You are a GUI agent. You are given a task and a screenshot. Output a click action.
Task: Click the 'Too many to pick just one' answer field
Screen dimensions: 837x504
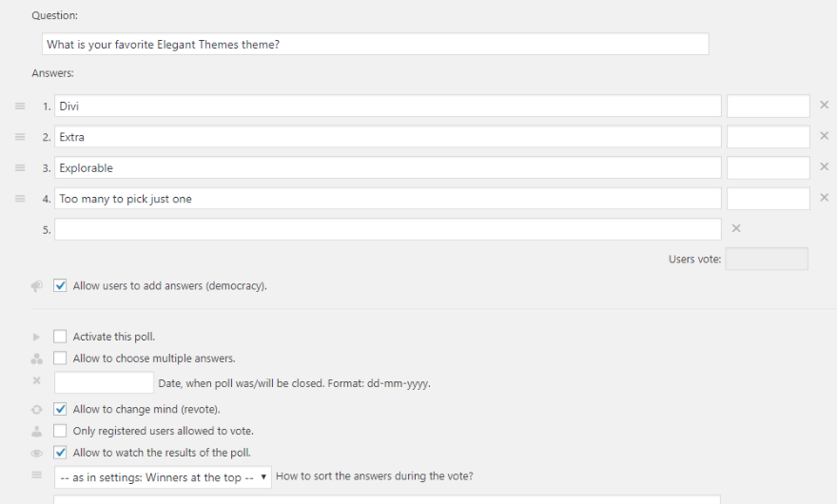(x=387, y=199)
